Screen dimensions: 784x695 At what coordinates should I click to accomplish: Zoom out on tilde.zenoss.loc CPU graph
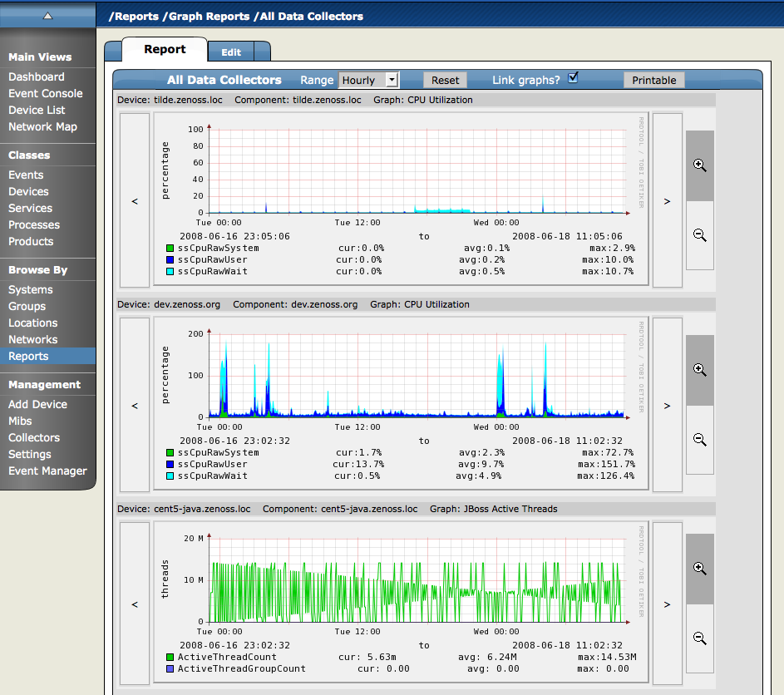(699, 235)
